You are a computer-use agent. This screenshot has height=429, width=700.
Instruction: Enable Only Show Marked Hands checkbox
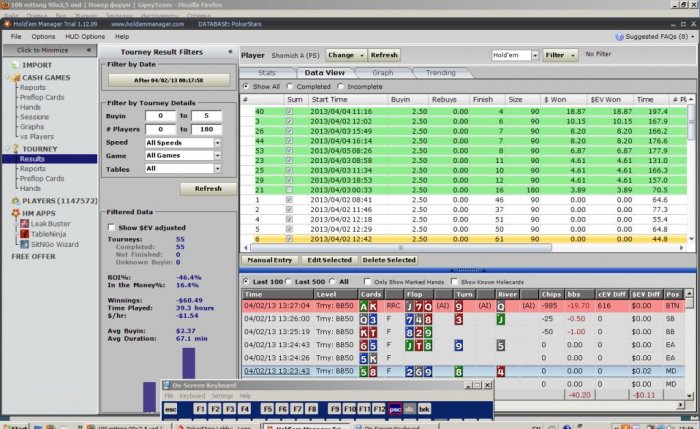(x=367, y=282)
